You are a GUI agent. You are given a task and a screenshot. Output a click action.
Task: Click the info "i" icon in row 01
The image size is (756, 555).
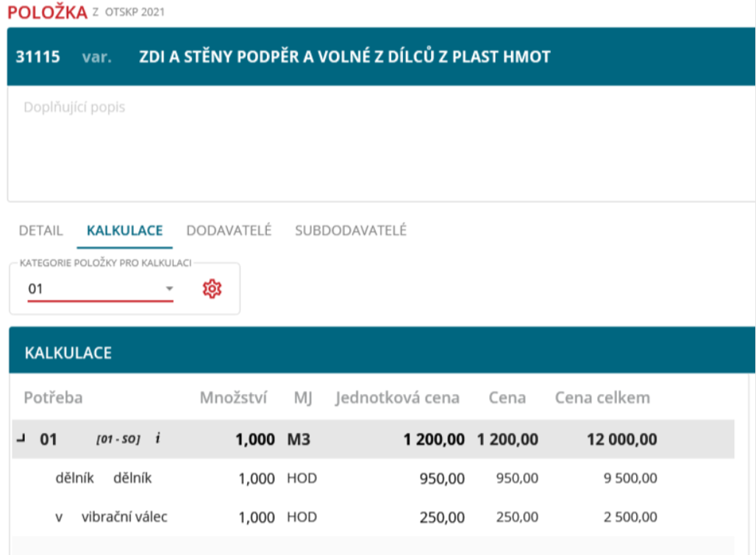[x=157, y=439]
